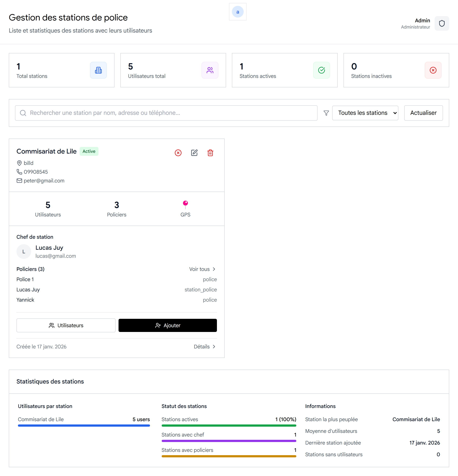Click the green check icon on Stations actives card
The width and height of the screenshot is (458, 476).
point(321,70)
